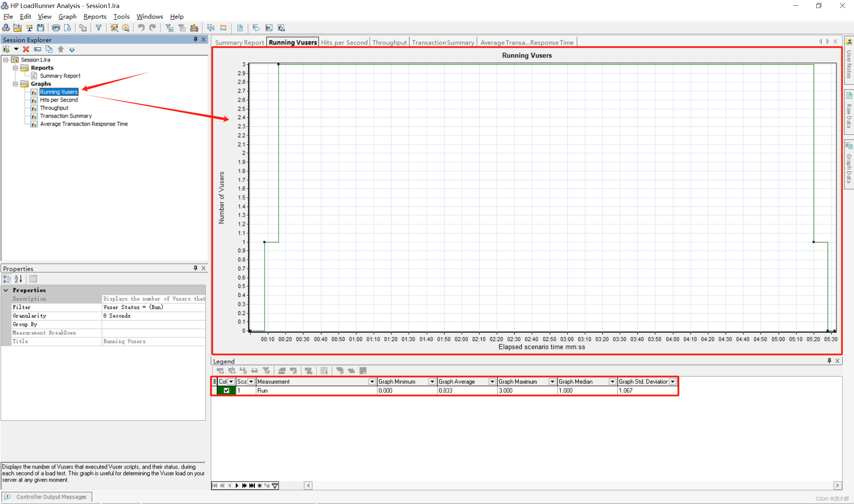Open the global filter tool
This screenshot has height=504, width=854.
[98, 27]
